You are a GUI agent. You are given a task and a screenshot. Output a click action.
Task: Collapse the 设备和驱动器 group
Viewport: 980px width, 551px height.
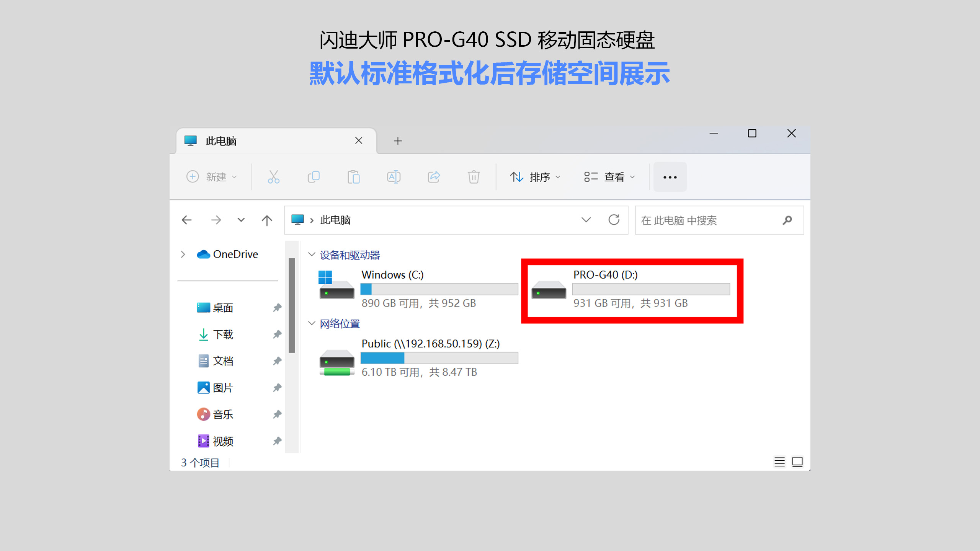coord(312,254)
